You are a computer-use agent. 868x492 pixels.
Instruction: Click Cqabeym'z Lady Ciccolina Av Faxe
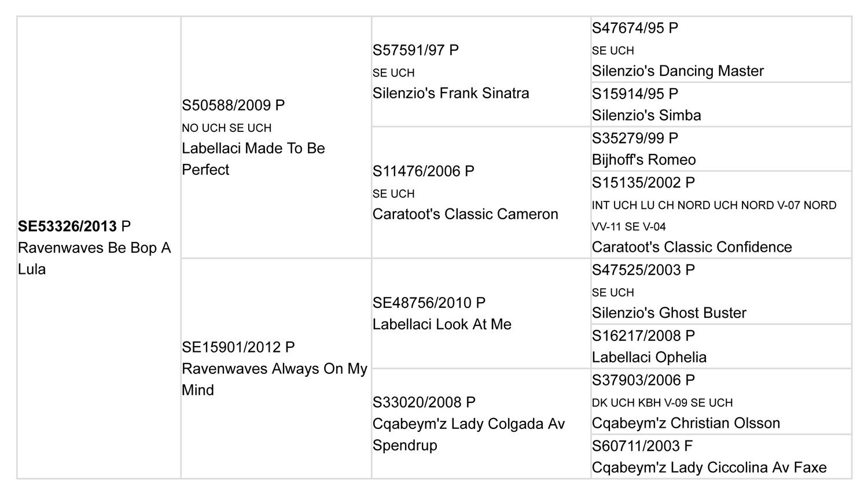point(709,468)
